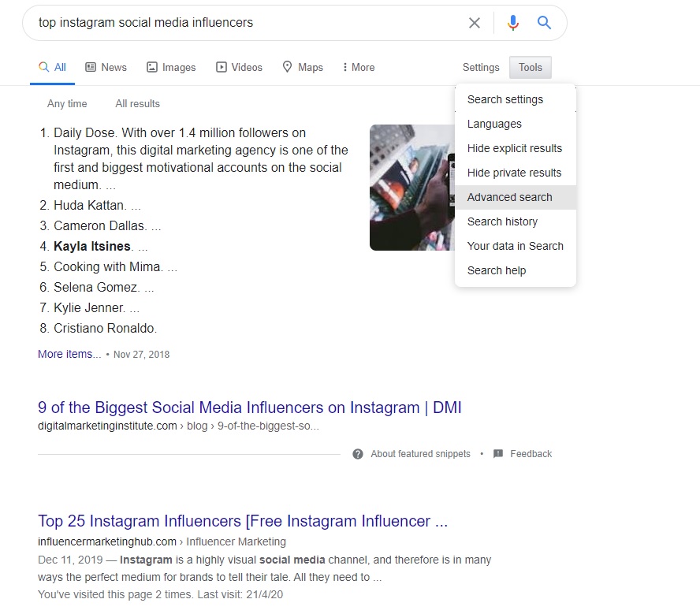Open Search history from the Tools menu
The image size is (700, 614).
[502, 221]
